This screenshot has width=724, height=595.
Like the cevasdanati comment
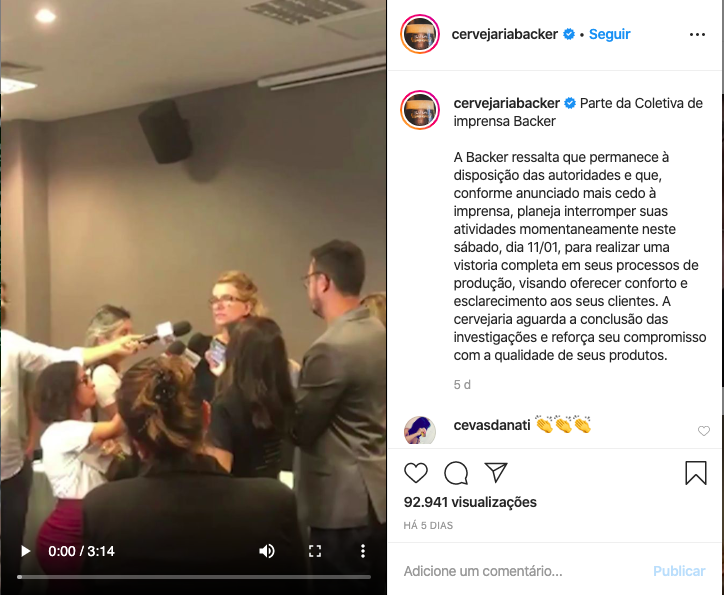coord(704,431)
